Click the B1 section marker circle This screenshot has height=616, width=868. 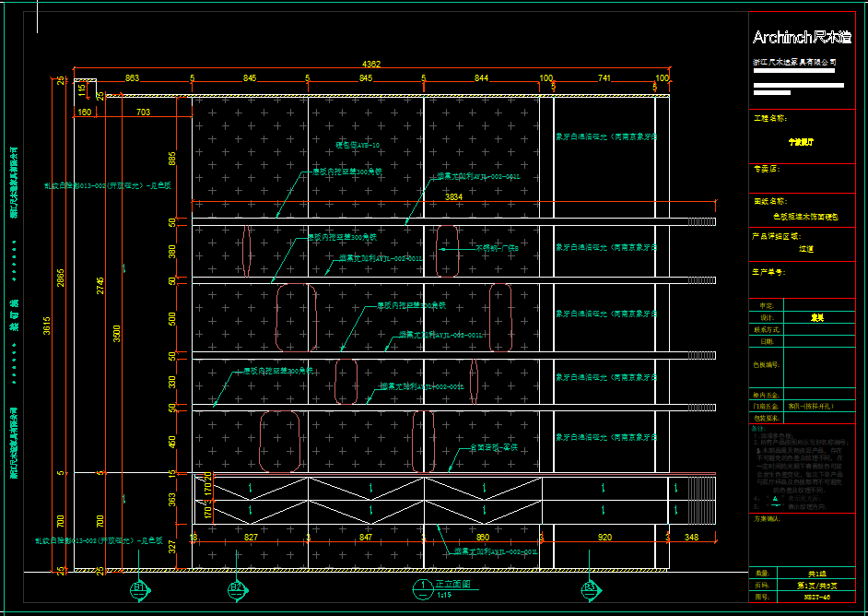140,587
